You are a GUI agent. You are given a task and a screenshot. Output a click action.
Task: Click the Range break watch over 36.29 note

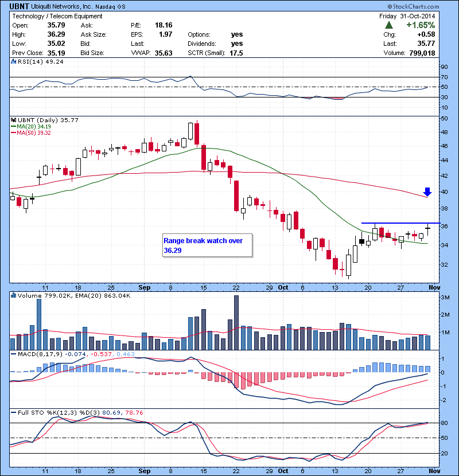[x=208, y=245]
